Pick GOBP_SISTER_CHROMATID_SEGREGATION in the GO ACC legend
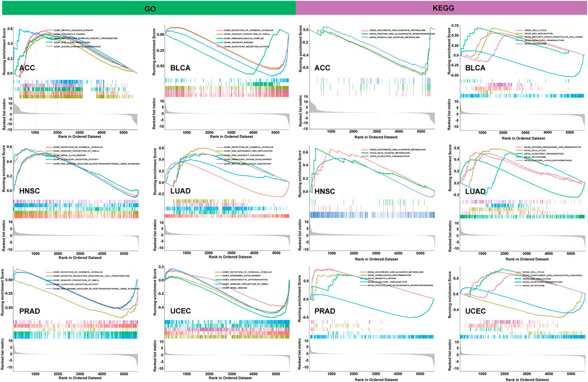588x382 pixels. 77,47
